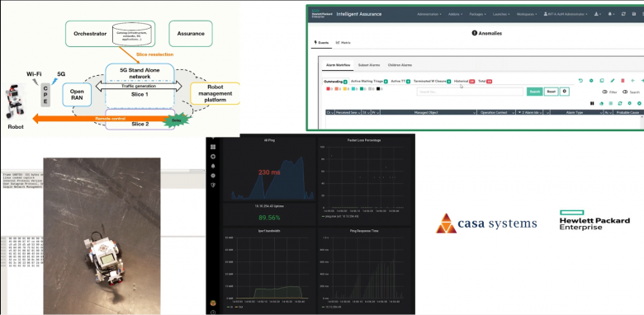Viewport: 644px width, 315px height.
Task: Click yellow severity color swatch
Action: 345,88
